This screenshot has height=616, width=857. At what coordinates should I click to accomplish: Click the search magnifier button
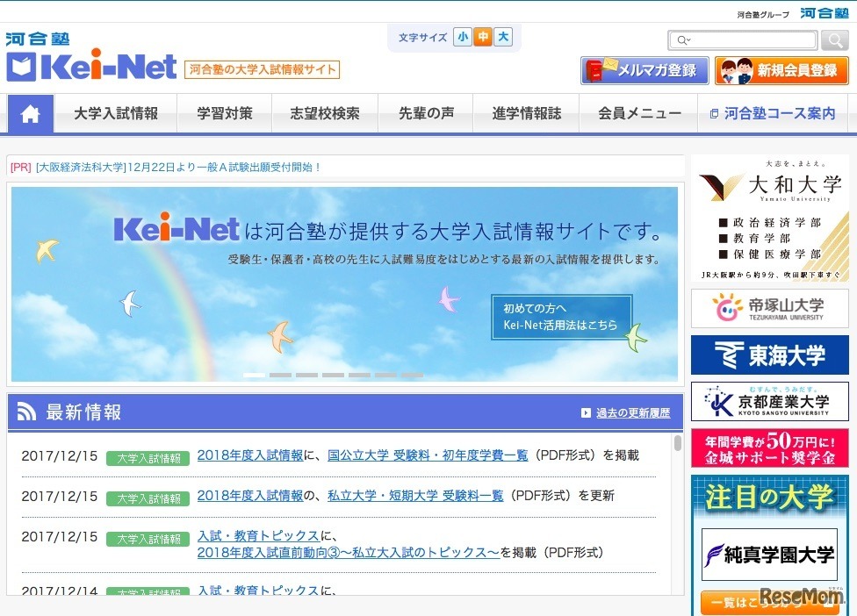(834, 39)
